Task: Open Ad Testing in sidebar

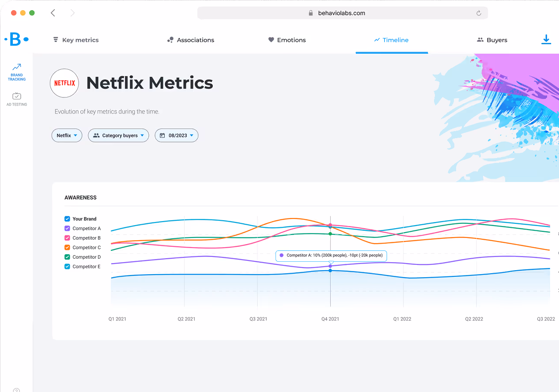Action: tap(17, 99)
